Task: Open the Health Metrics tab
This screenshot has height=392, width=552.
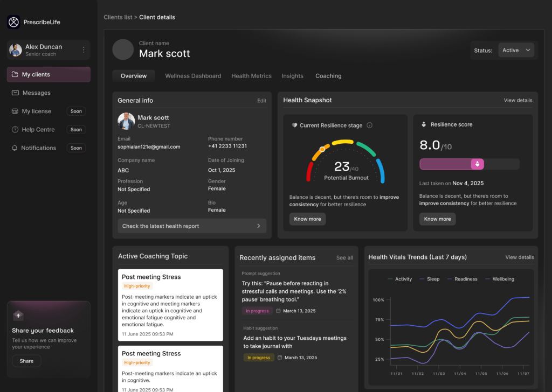Action: tap(251, 76)
